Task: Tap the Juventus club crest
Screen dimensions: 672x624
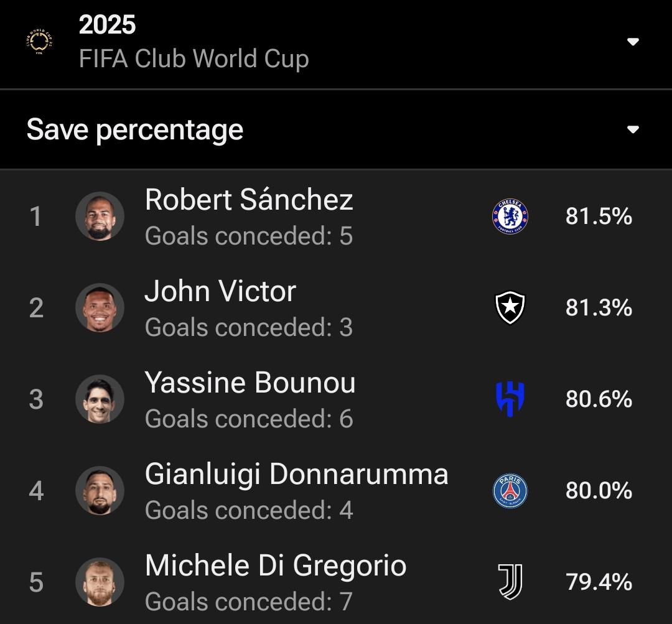Action: 510,582
